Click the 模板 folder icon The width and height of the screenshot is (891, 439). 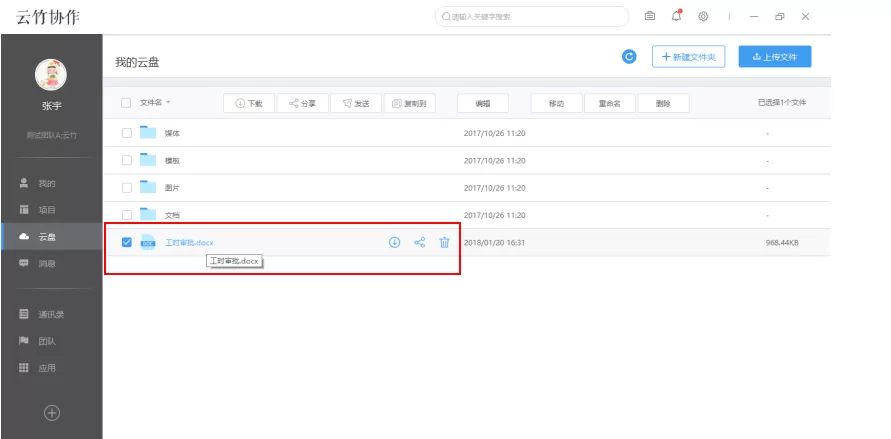pos(148,160)
